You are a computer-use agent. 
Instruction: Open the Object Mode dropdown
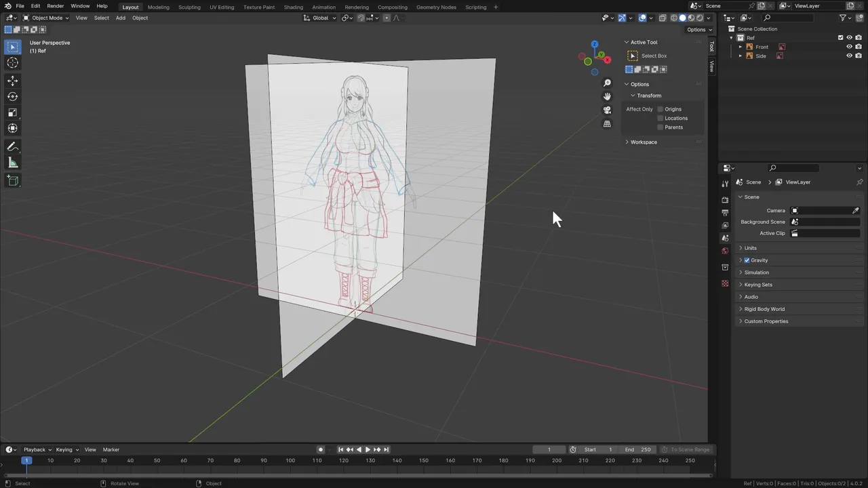[45, 18]
